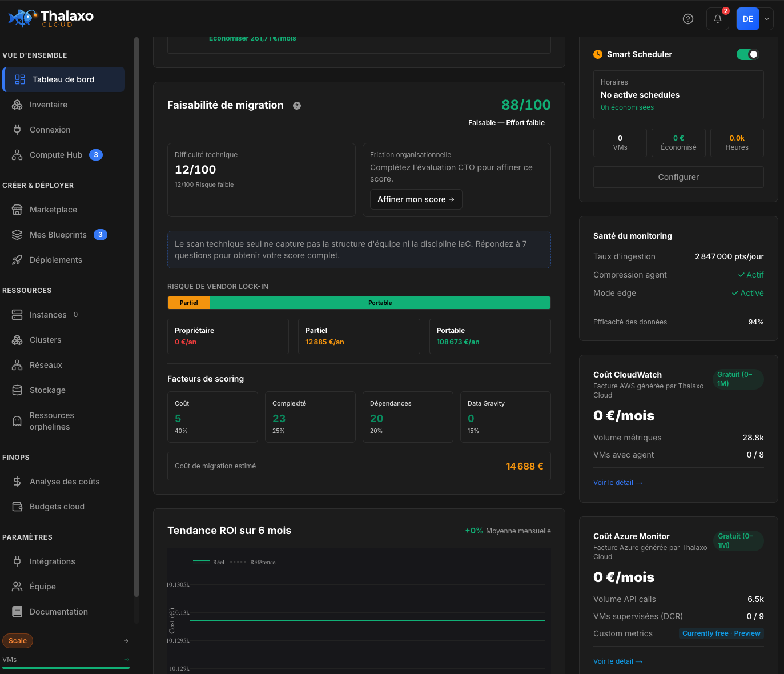Image resolution: width=784 pixels, height=674 pixels.
Task: Open the help question mark icon in header
Action: [x=688, y=19]
